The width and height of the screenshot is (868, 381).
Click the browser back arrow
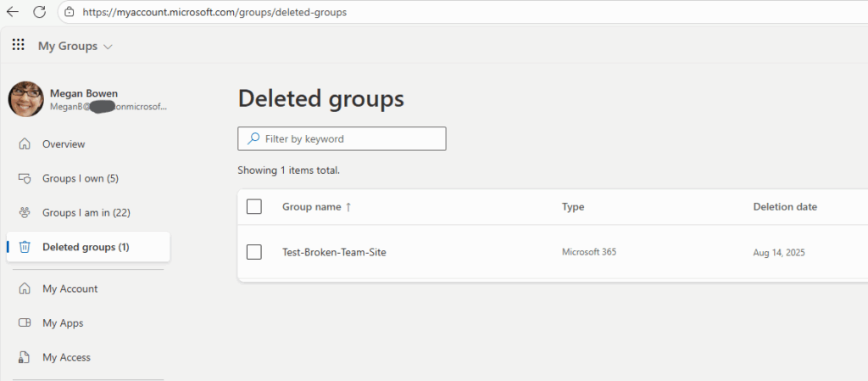(x=12, y=12)
